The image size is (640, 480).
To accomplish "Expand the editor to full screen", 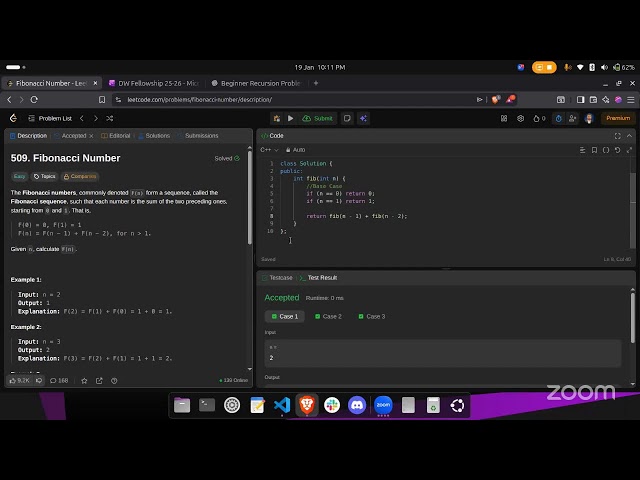I will coord(629,150).
